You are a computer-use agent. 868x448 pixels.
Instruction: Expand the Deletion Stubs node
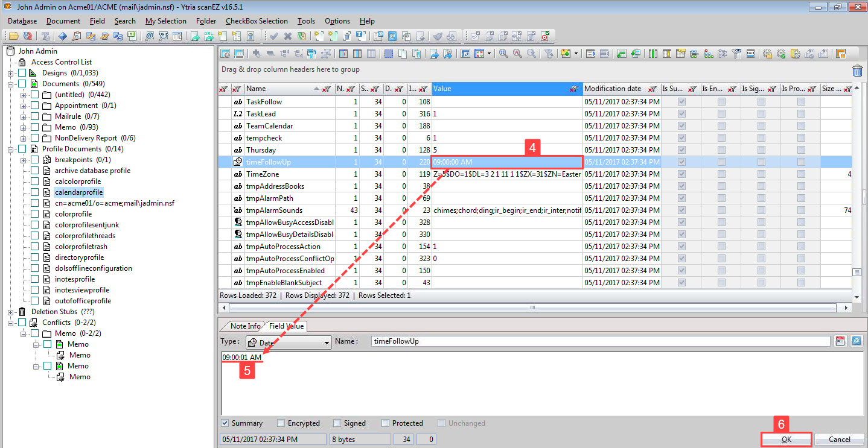pos(10,312)
